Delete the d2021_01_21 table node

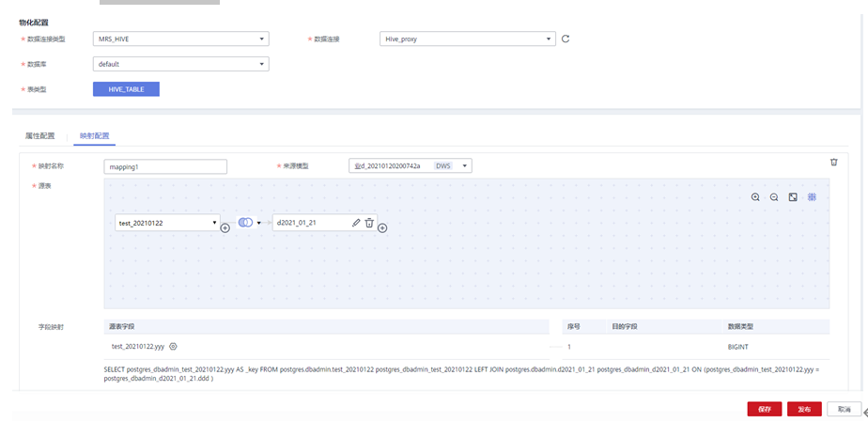[x=369, y=223]
